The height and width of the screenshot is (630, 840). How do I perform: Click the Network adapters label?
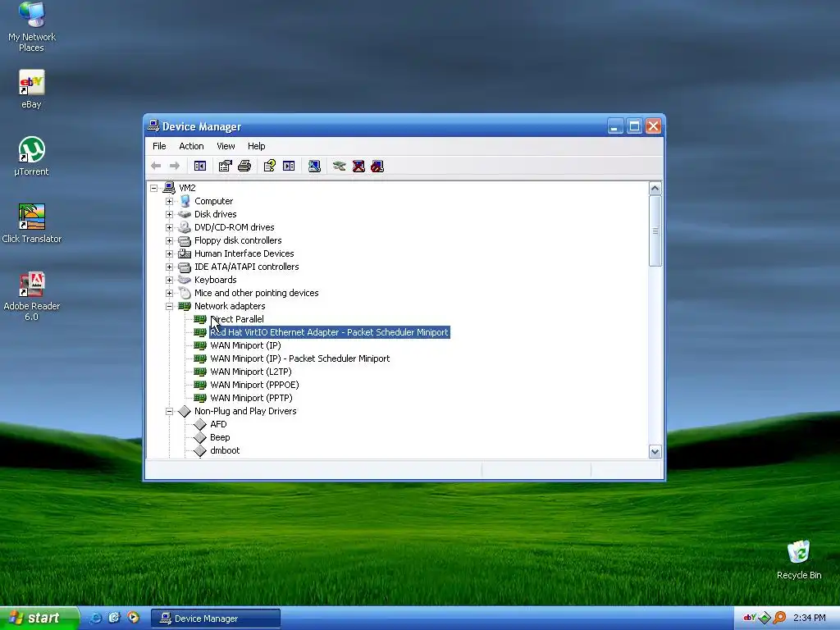click(230, 307)
